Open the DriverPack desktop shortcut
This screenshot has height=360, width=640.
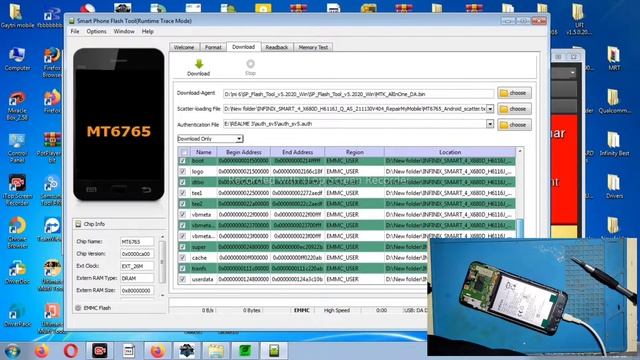pyautogui.click(x=17, y=316)
